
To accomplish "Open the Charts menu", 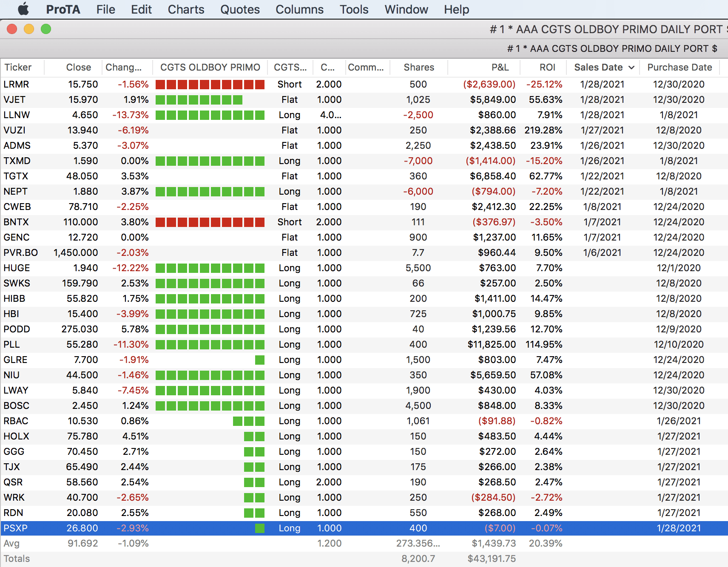I will [x=186, y=9].
